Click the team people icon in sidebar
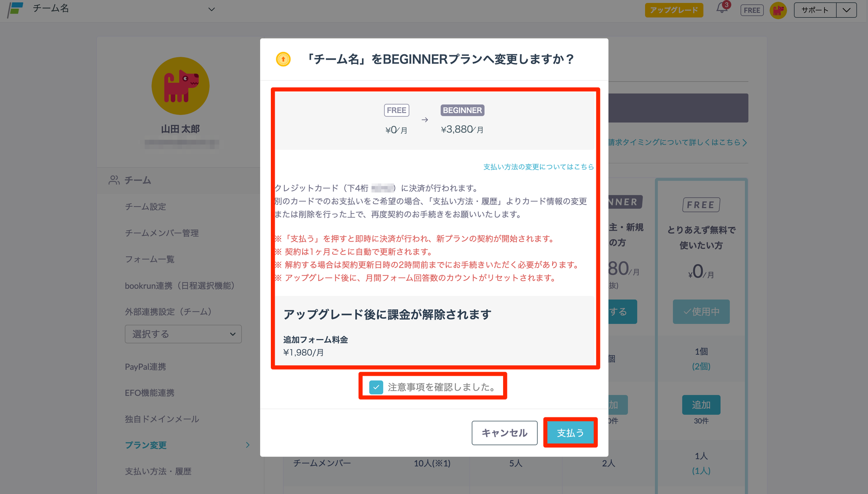 114,180
